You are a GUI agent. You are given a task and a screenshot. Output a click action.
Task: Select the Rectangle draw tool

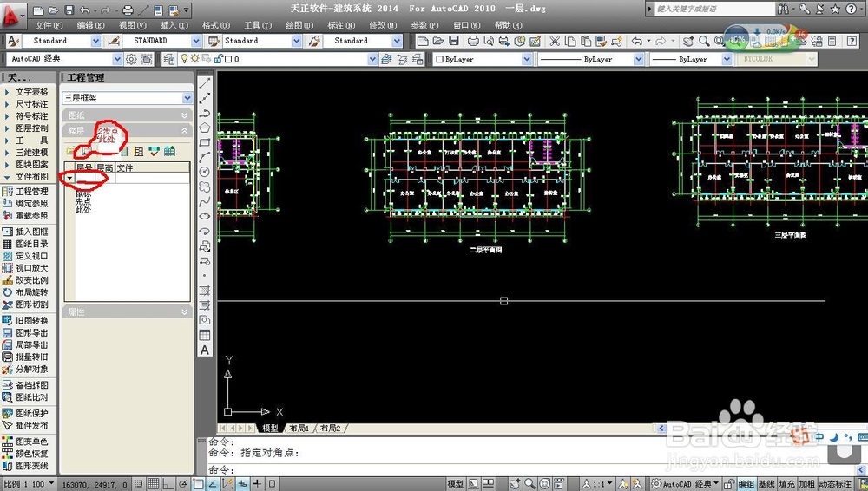click(x=204, y=142)
